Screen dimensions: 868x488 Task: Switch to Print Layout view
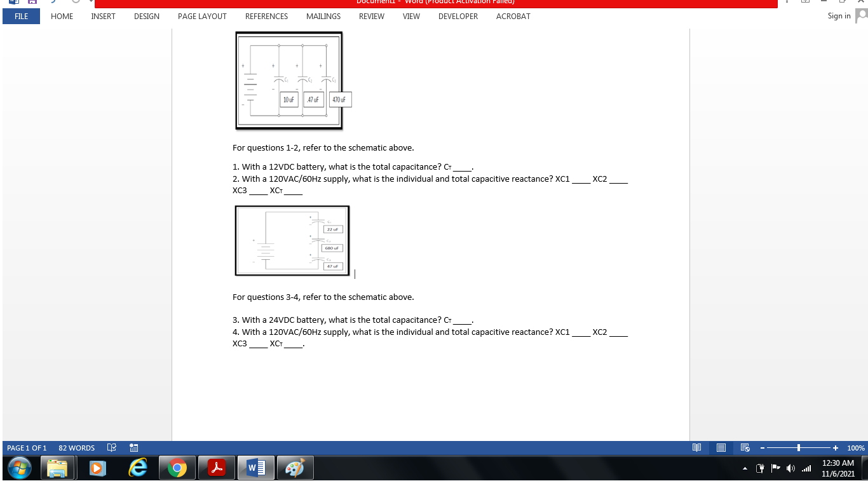click(x=721, y=448)
